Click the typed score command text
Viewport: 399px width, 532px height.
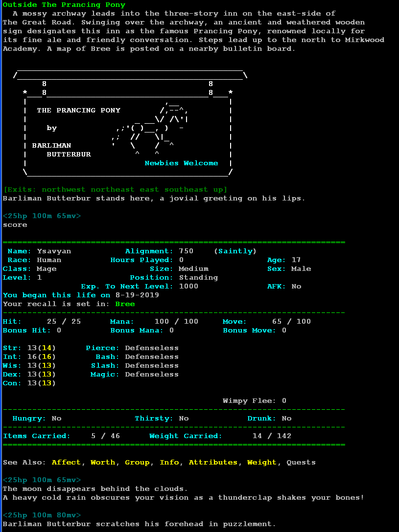[15, 225]
